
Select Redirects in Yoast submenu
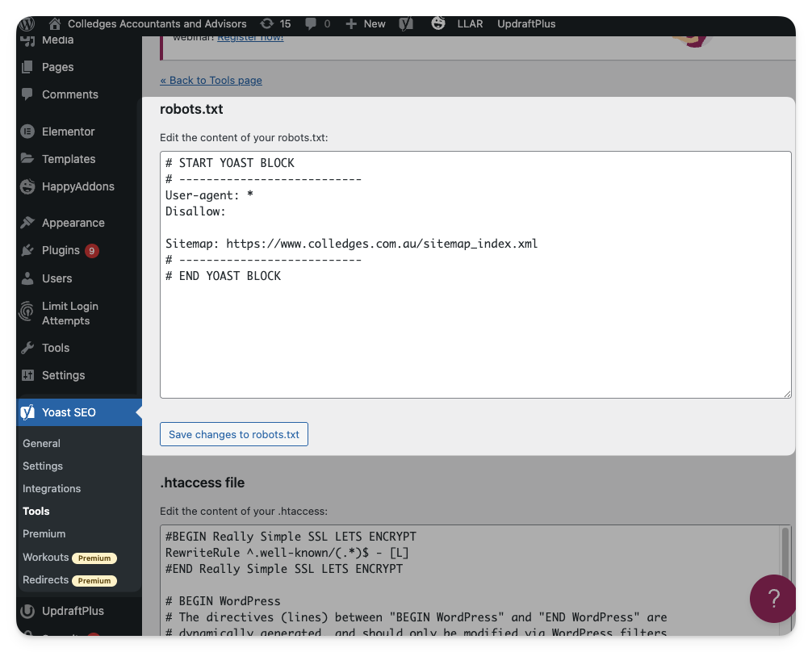point(46,579)
